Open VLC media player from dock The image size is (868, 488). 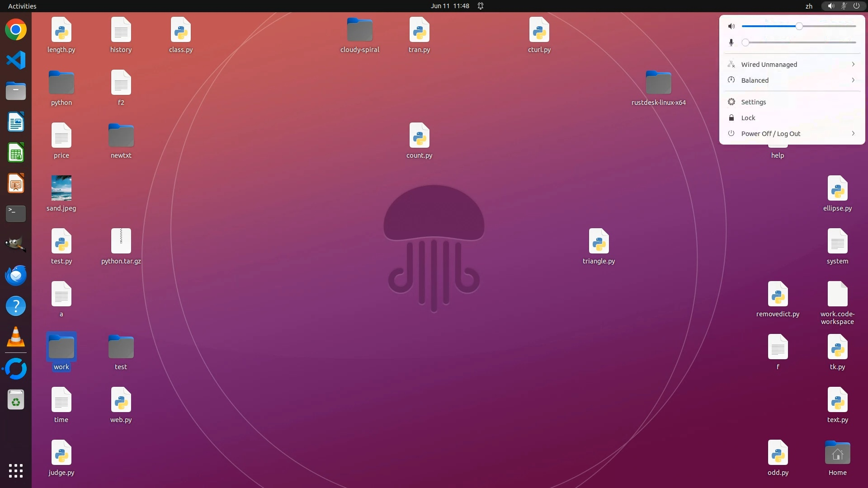[x=16, y=337]
